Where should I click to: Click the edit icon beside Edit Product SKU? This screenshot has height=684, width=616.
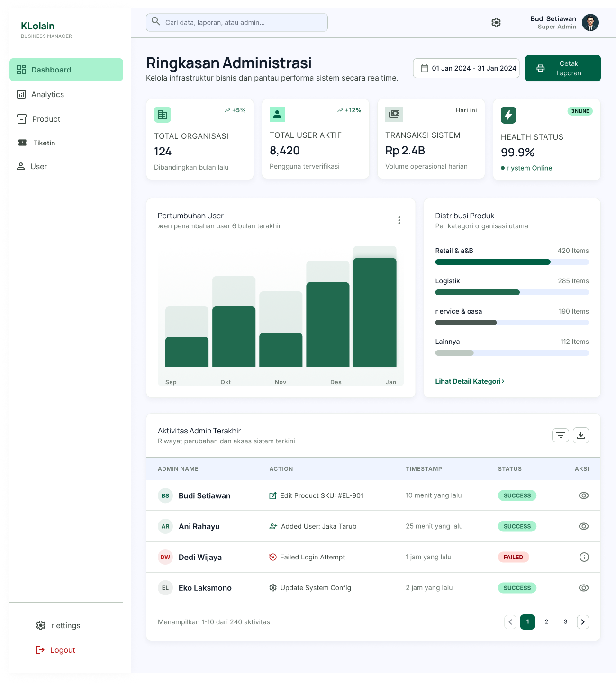coord(273,495)
